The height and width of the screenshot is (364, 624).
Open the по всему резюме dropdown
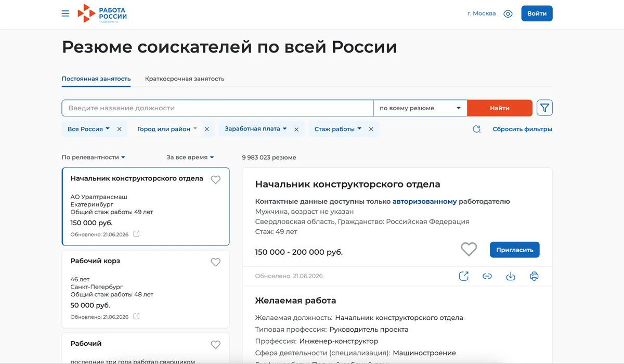[x=420, y=108]
